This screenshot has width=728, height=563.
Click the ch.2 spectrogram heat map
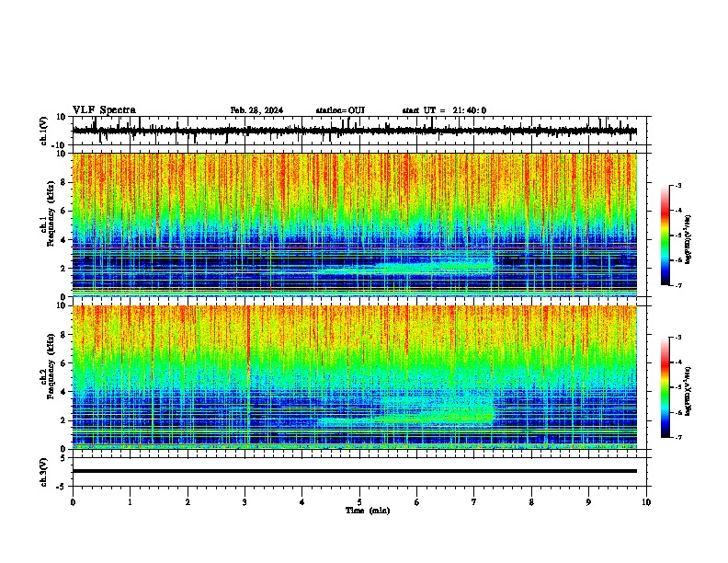355,377
